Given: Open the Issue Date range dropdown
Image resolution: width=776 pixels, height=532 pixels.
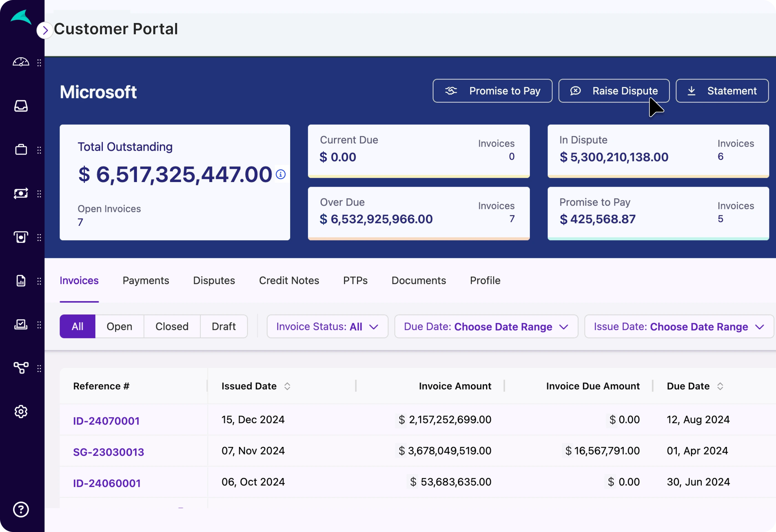Looking at the screenshot, I should click(x=678, y=326).
